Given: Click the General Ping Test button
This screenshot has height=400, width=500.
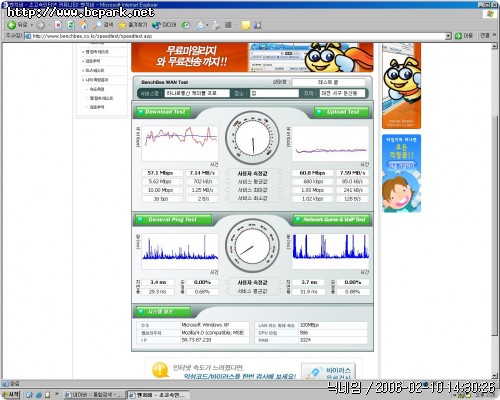Looking at the screenshot, I should tap(173, 220).
